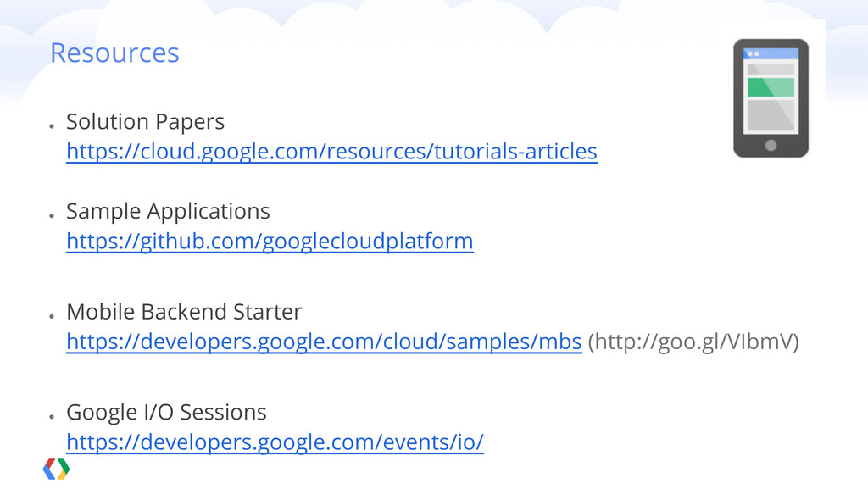
Task: Click the Google Developers logo
Action: tap(57, 470)
